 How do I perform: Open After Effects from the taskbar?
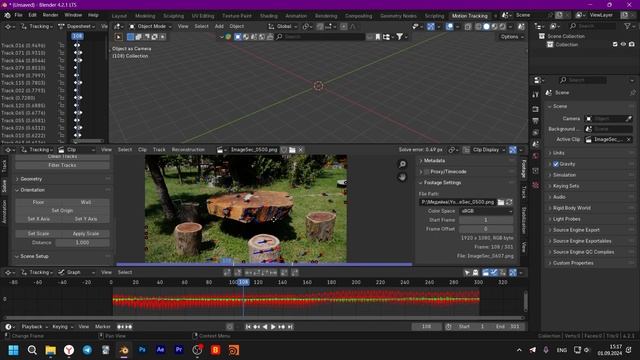[160, 350]
